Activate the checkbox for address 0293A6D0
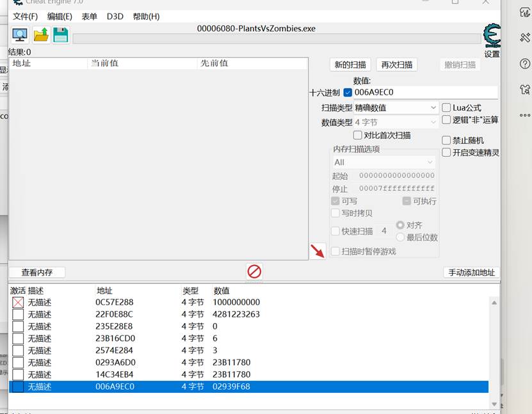532x414 pixels. pyautogui.click(x=18, y=363)
